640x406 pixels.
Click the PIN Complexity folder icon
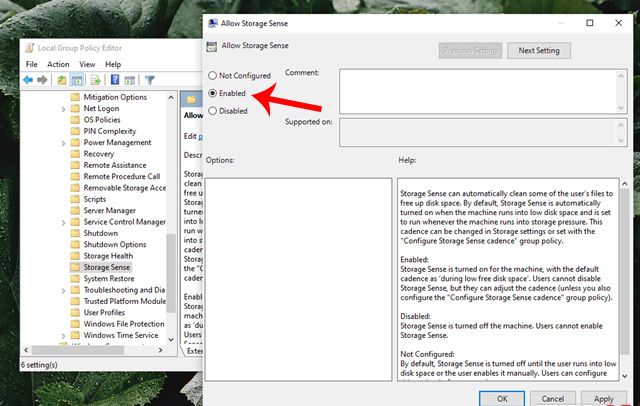click(x=75, y=131)
